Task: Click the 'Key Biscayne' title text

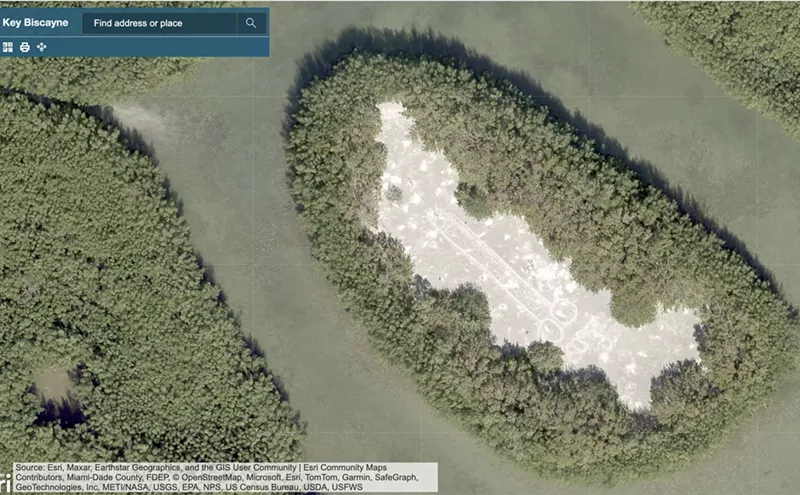Action: click(x=35, y=22)
